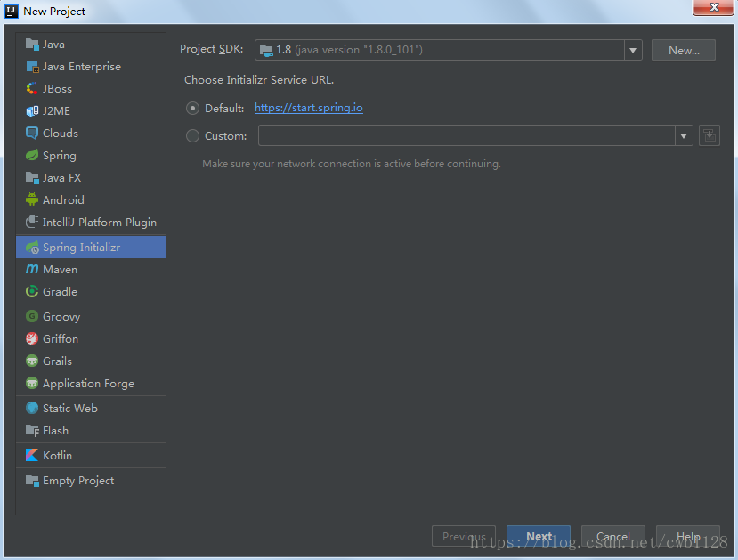This screenshot has height=560, width=738.
Task: Choose IntelliJ Platform Plugin entry
Action: pos(91,222)
